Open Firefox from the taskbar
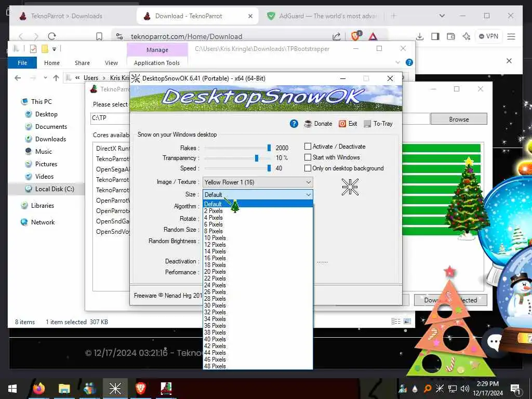The width and height of the screenshot is (532, 399). pyautogui.click(x=39, y=389)
